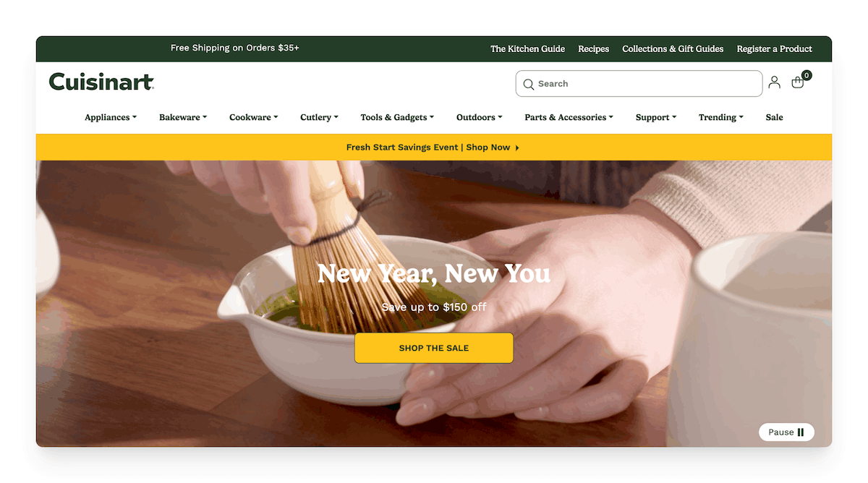The image size is (868, 483).
Task: Open the Parts & Accessories dropdown
Action: pyautogui.click(x=569, y=117)
